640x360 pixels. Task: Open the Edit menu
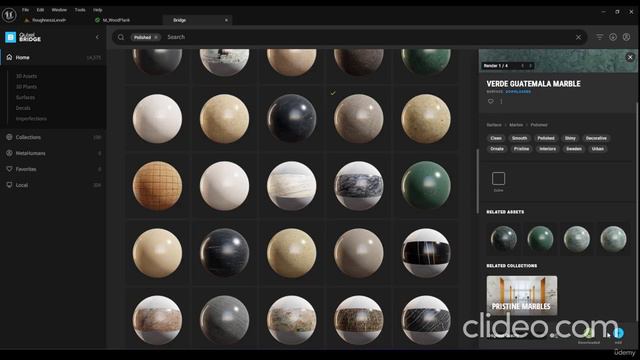pyautogui.click(x=40, y=9)
